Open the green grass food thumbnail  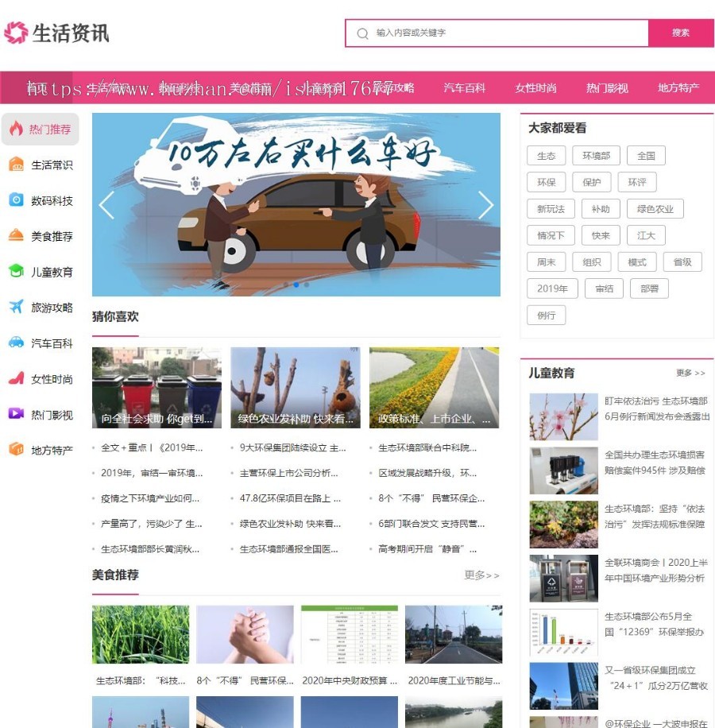[x=141, y=634]
